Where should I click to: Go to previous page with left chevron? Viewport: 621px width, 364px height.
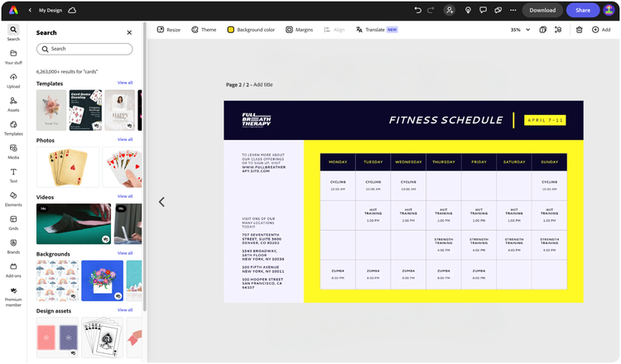click(x=161, y=202)
